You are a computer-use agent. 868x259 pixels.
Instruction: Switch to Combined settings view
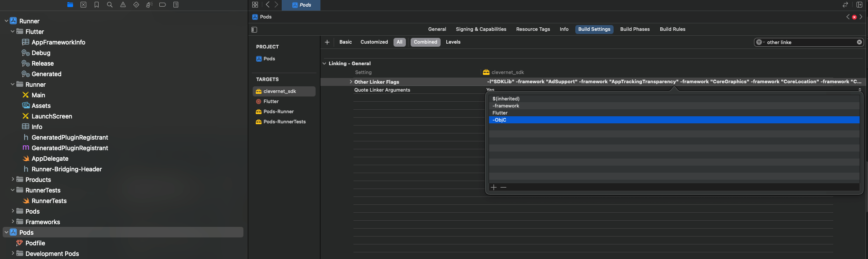(x=426, y=42)
